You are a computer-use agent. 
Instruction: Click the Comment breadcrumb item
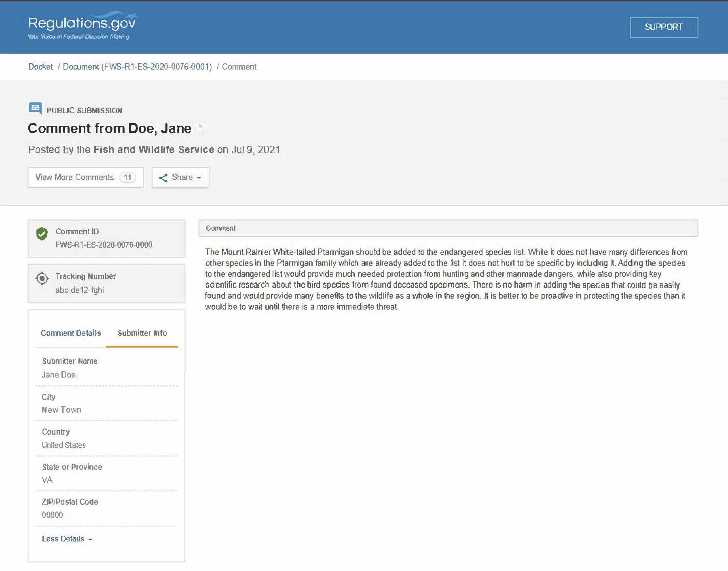pos(239,67)
